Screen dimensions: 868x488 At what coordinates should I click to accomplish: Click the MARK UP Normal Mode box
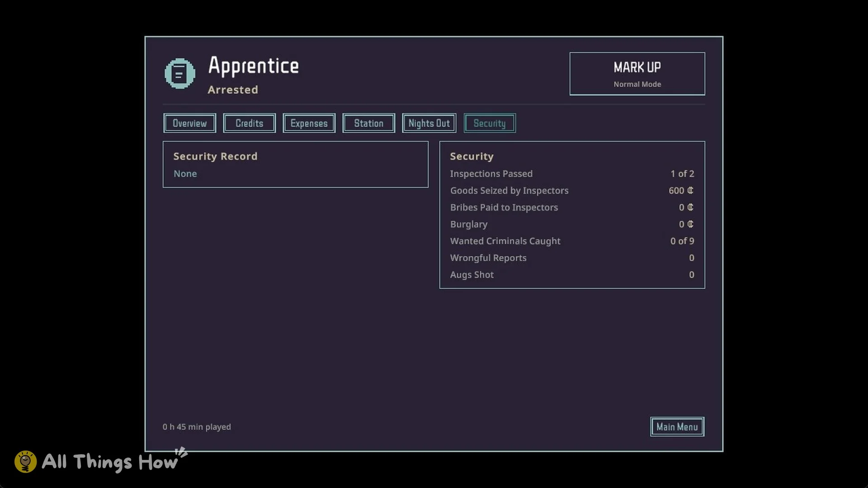[x=637, y=74]
